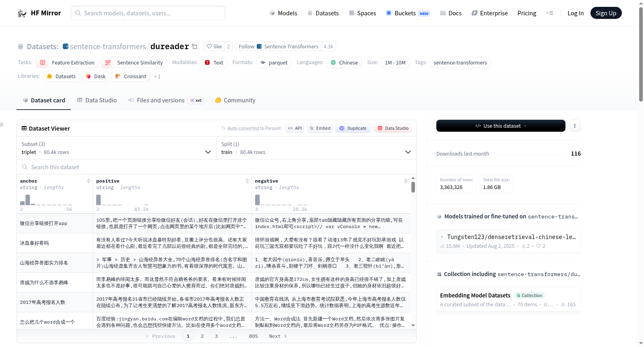The image size is (644, 347).
Task: Open Buckets in top navigation
Action: [x=408, y=13]
